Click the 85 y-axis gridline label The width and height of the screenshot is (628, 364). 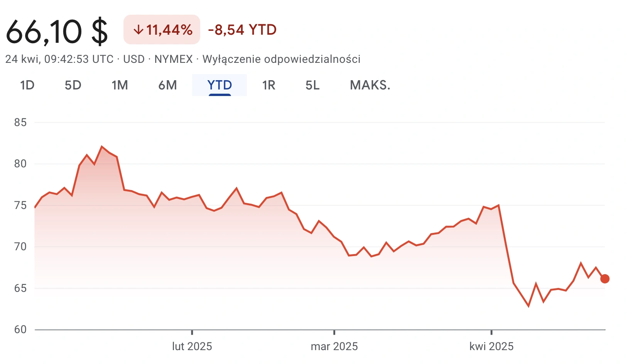(x=20, y=123)
